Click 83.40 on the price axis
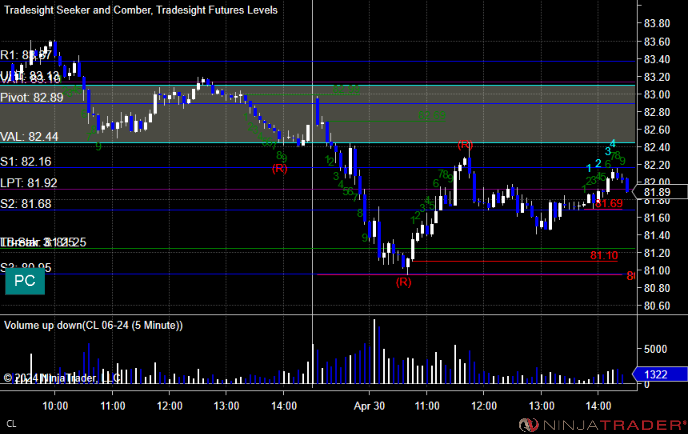Viewport: 688px width, 434px height. point(657,59)
